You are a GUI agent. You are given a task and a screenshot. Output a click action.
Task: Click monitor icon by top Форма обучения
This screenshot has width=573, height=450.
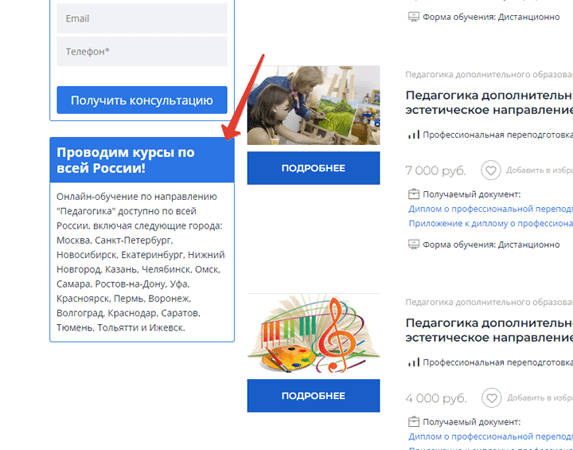click(x=414, y=17)
